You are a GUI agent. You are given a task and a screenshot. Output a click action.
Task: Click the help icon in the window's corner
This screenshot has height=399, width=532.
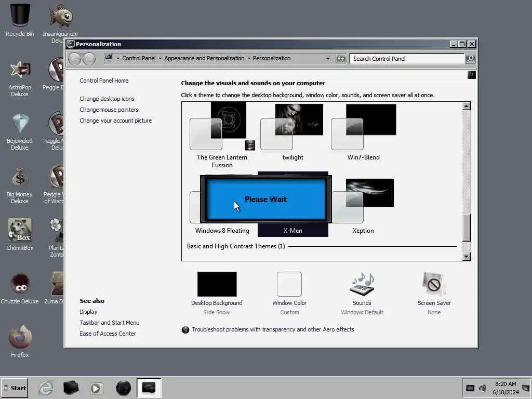point(472,75)
